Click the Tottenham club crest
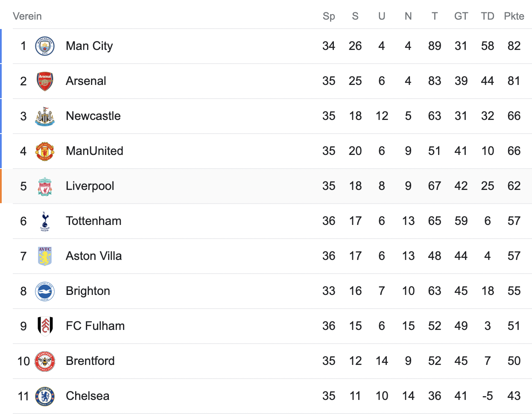 coord(45,221)
